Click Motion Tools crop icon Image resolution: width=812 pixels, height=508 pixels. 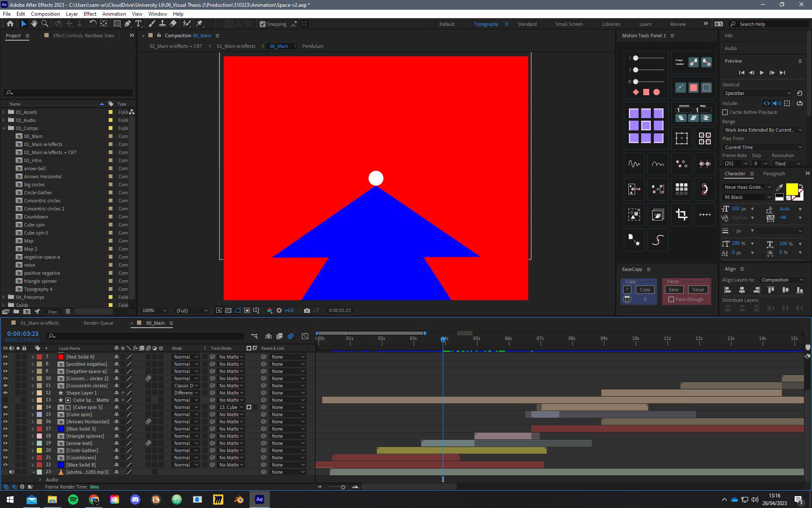click(681, 215)
